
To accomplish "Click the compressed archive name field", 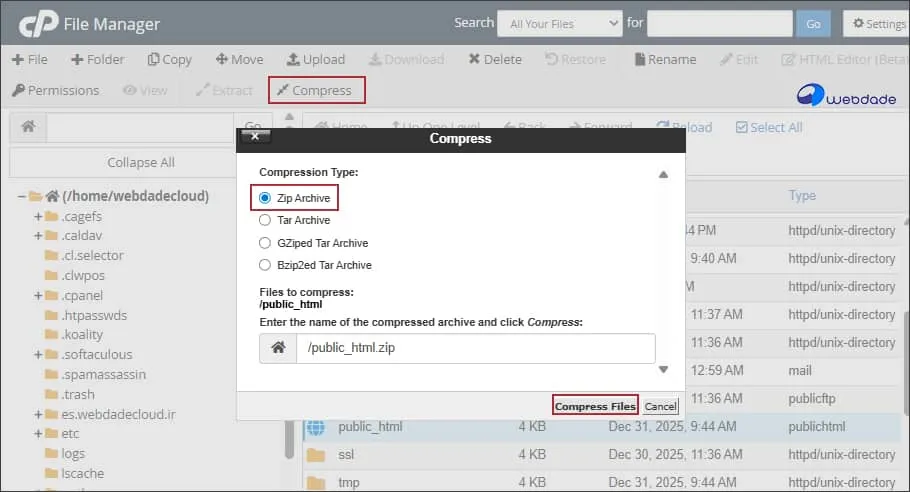I will (475, 348).
